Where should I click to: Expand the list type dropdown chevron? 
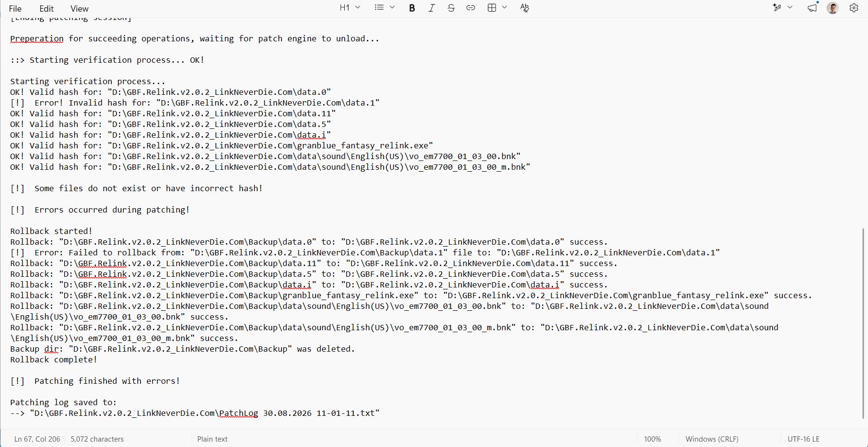tap(392, 7)
